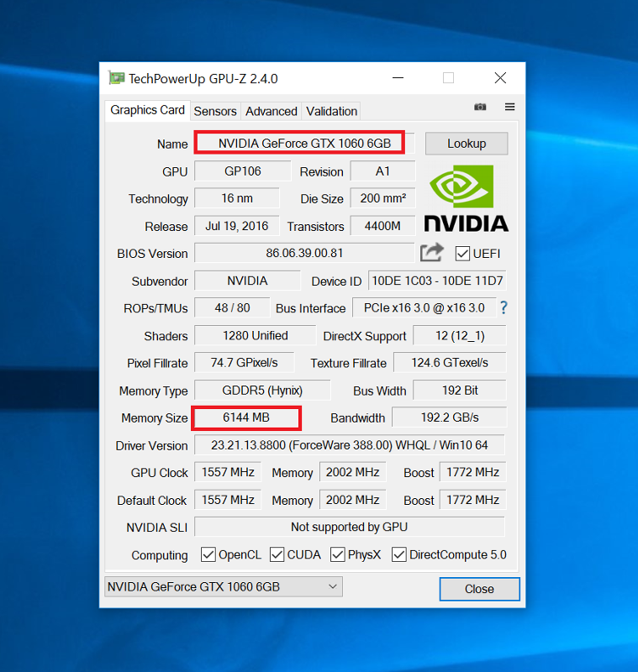Click the Transistors field 4400M
This screenshot has height=672, width=638.
pyautogui.click(x=383, y=226)
